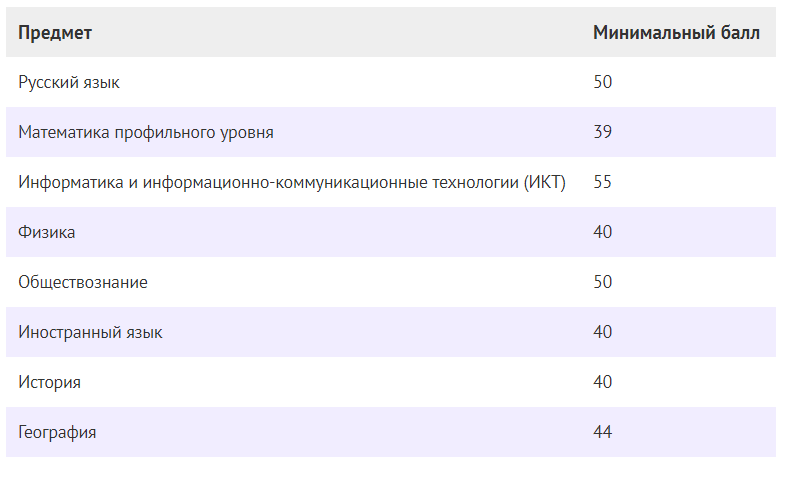Click the minimum score 55
The width and height of the screenshot is (793, 485).
pos(602,182)
